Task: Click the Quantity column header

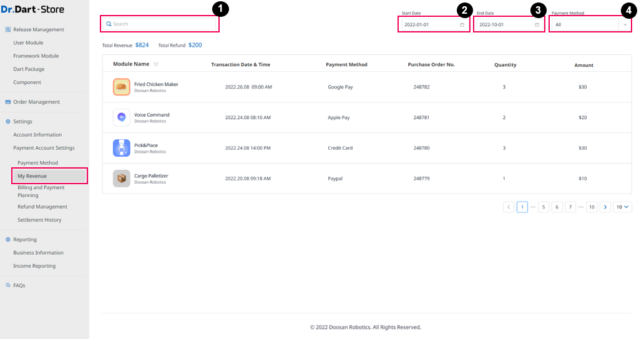Action: (505, 65)
